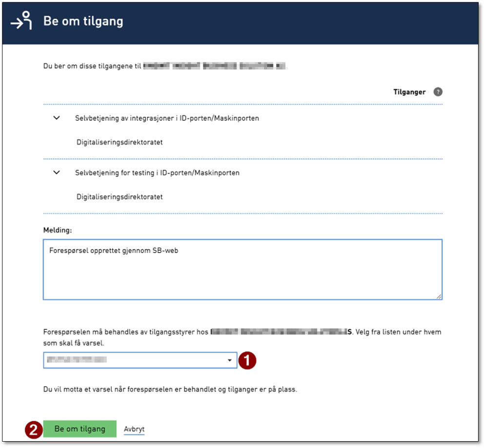Collapse the Selvbetjening av integrasjoner chevron

(57, 118)
